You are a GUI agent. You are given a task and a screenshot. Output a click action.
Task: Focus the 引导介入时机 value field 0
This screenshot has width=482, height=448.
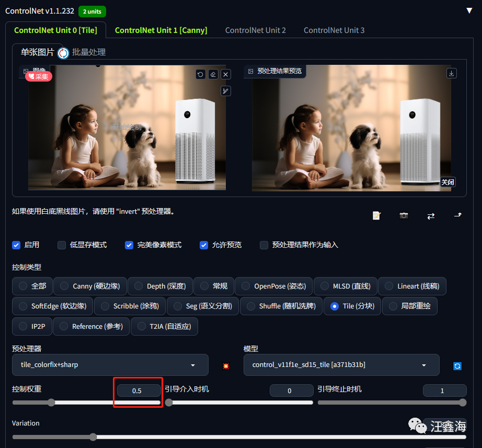point(291,390)
